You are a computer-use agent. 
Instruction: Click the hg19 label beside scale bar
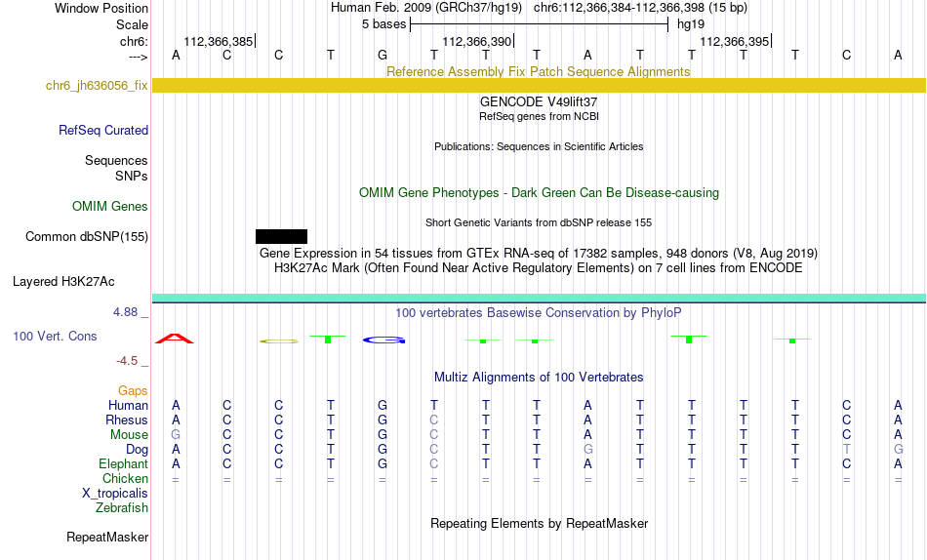click(691, 24)
